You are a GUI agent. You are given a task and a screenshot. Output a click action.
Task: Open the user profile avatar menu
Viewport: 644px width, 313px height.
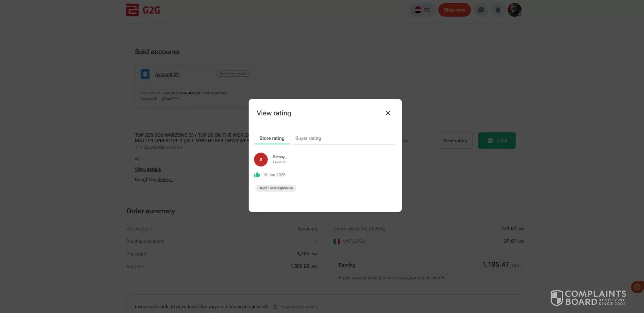(514, 10)
